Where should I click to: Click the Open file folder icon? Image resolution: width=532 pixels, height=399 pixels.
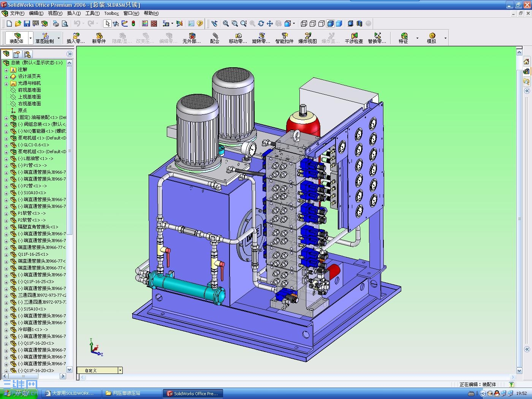(18, 24)
